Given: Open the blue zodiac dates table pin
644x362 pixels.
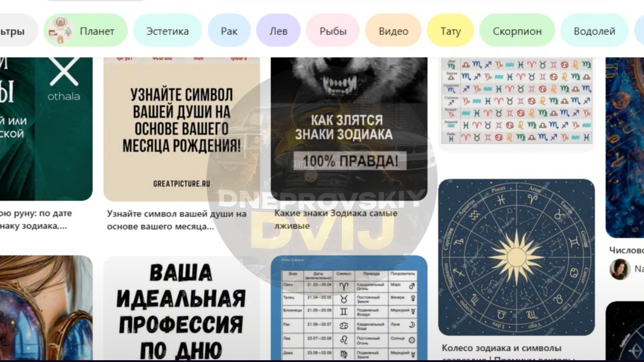Looking at the screenshot, I should click(349, 309).
